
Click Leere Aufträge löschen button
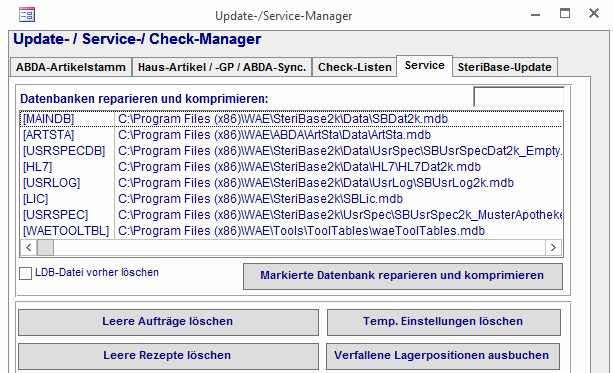(168, 322)
